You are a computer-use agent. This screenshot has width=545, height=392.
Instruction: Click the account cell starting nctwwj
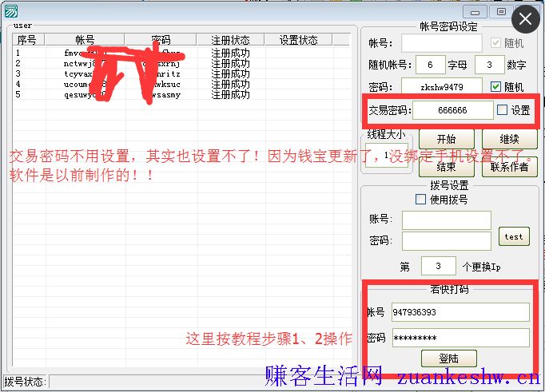coord(85,63)
